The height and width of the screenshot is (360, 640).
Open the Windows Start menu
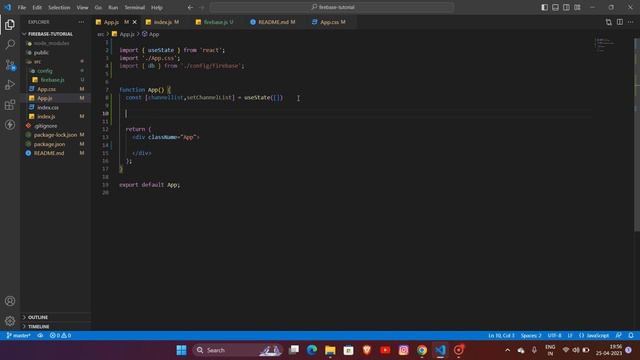point(181,350)
